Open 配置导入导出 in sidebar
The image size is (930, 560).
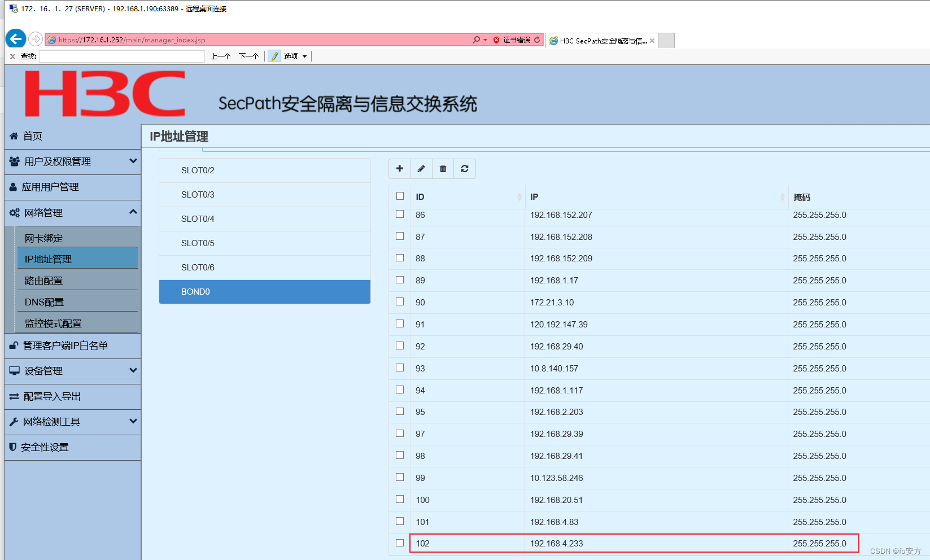[73, 396]
